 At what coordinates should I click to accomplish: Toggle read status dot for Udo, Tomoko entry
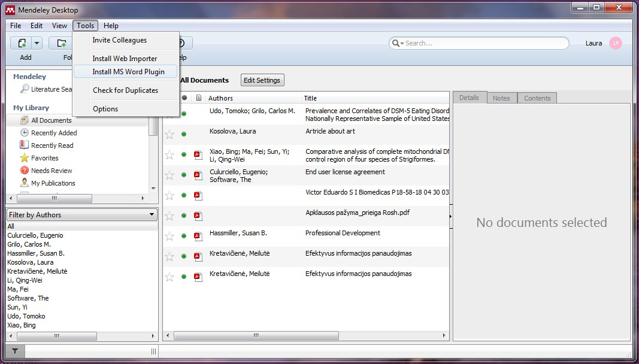(184, 114)
